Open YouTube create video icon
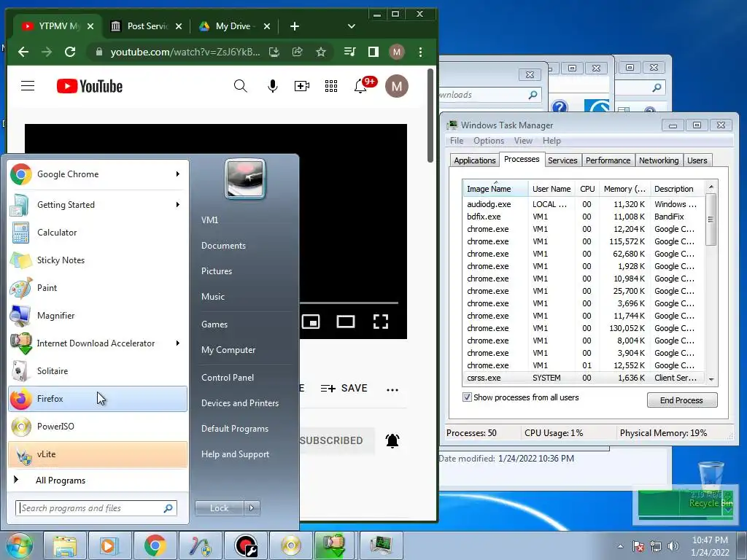The width and height of the screenshot is (747, 560). pos(301,86)
